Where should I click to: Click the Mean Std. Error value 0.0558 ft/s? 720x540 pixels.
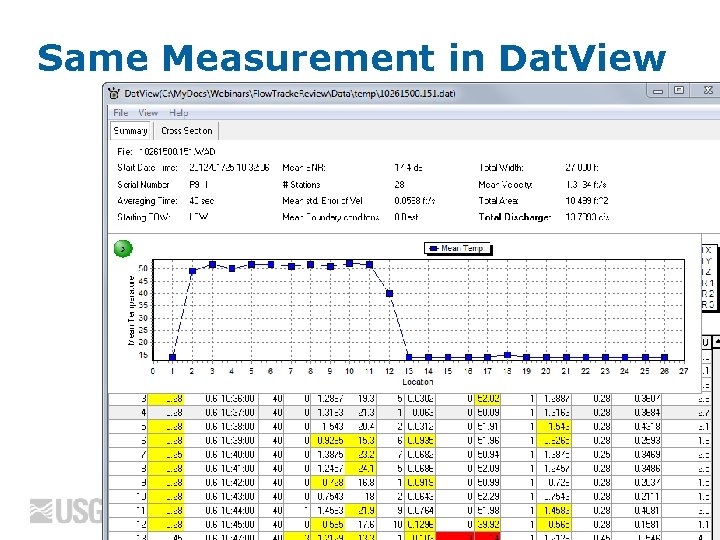point(414,201)
